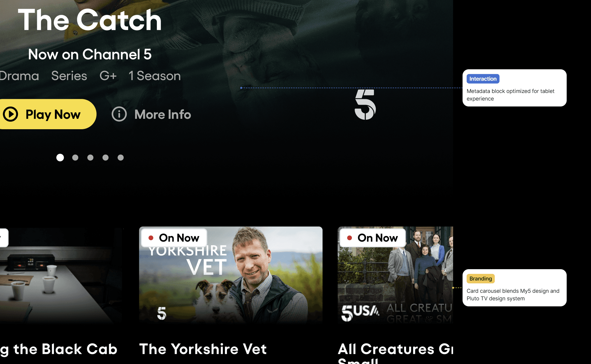This screenshot has width=591, height=364.
Task: Click The Yorkshire Vet title text
Action: click(x=203, y=349)
